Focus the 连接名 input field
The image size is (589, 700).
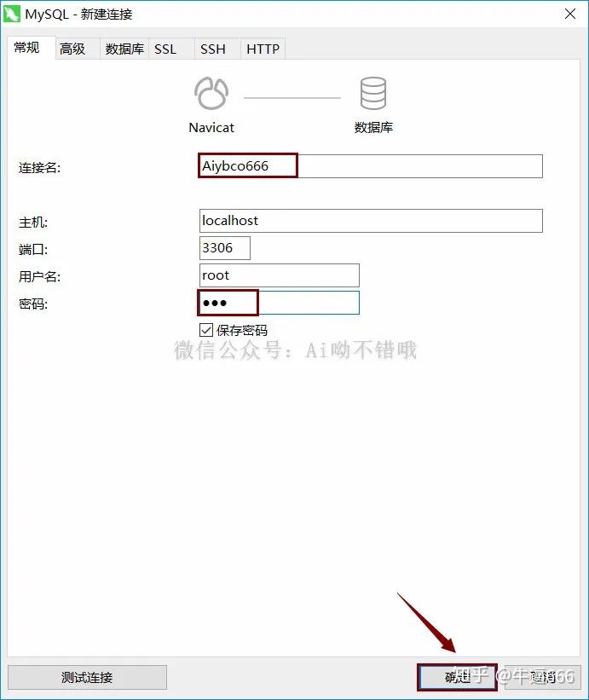[371, 166]
